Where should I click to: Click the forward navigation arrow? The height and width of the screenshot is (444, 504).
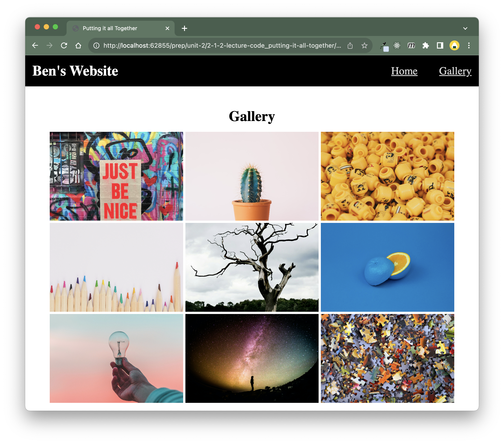tap(49, 46)
